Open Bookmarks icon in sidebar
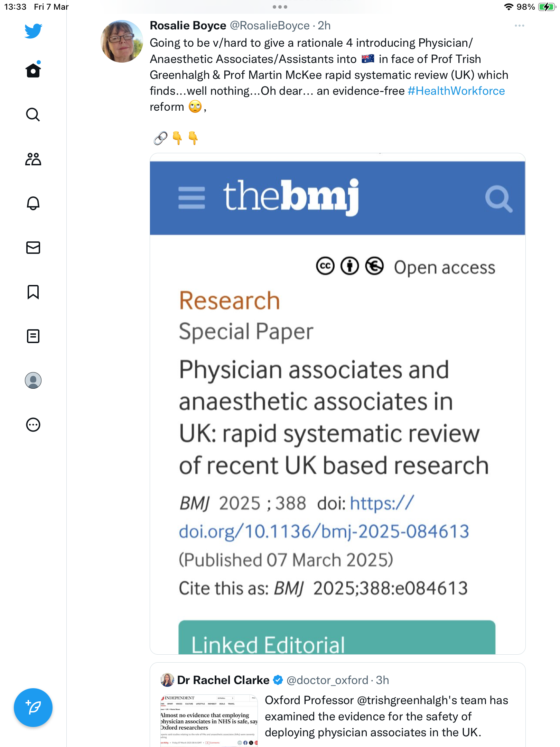This screenshot has height=747, width=560. [x=33, y=292]
